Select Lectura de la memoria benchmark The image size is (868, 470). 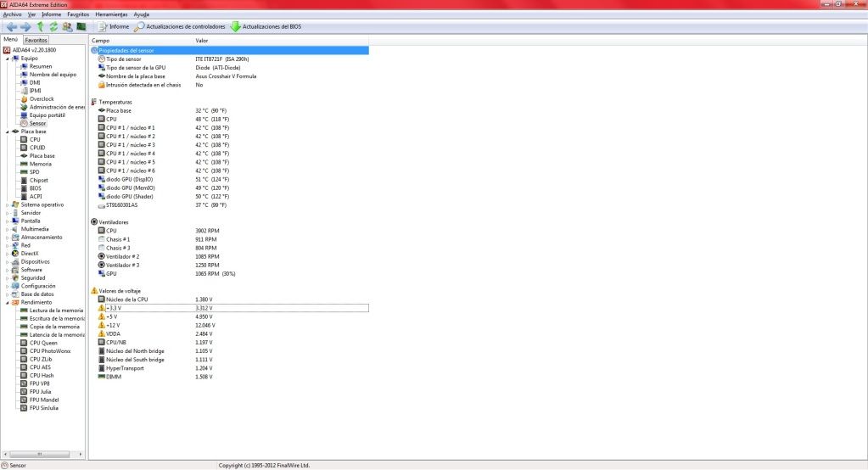(x=56, y=311)
